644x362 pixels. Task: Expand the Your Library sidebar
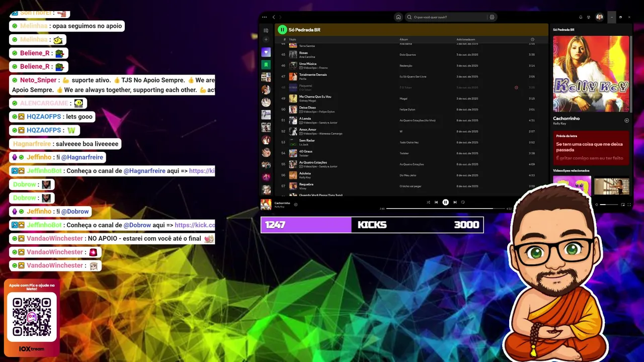pyautogui.click(x=266, y=30)
